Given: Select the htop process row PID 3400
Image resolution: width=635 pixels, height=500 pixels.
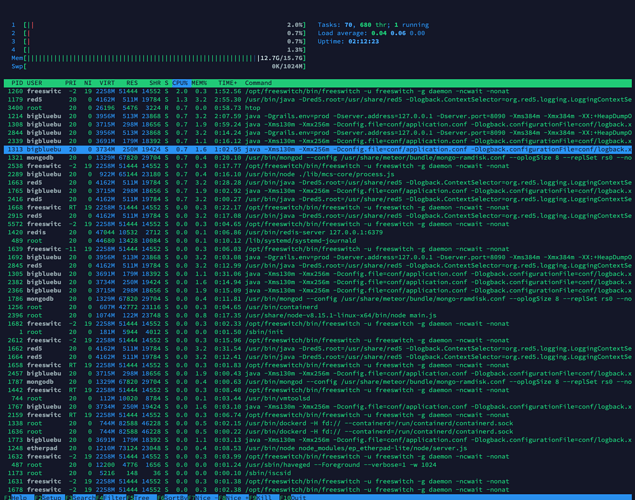Looking at the screenshot, I should coord(318,108).
